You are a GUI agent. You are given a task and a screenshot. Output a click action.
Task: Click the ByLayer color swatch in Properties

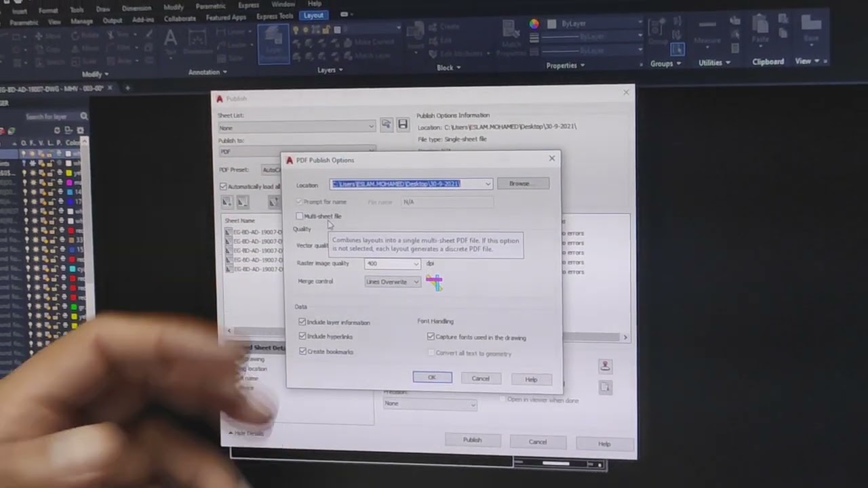click(551, 24)
